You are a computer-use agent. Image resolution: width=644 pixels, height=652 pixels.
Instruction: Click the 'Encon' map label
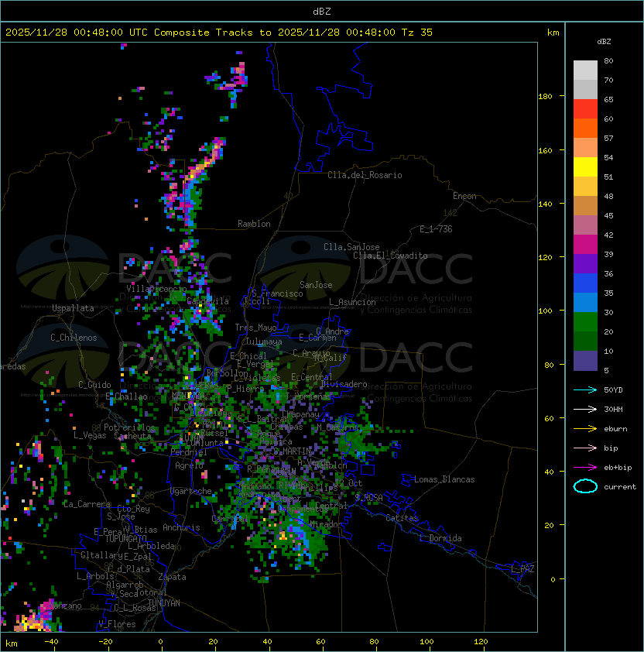(464, 196)
